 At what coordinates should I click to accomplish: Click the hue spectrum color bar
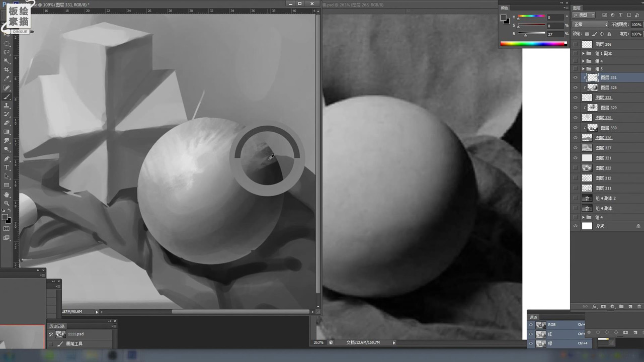point(532,44)
